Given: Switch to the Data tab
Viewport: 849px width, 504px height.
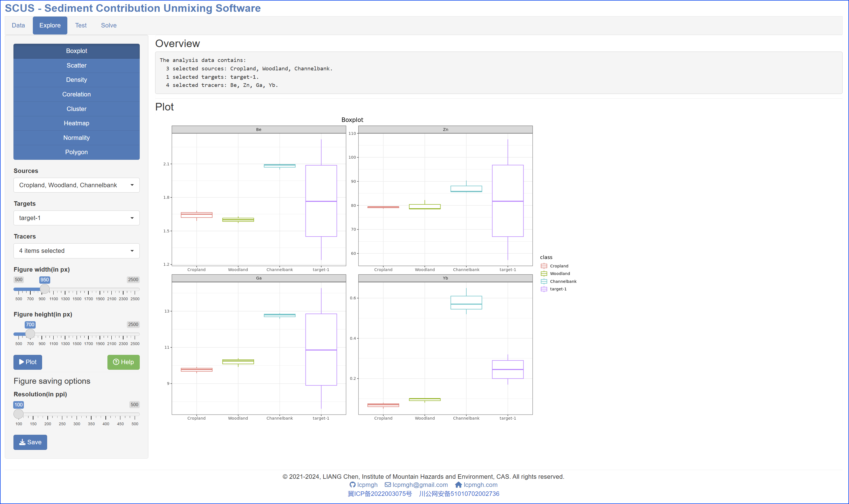Looking at the screenshot, I should click(x=18, y=25).
